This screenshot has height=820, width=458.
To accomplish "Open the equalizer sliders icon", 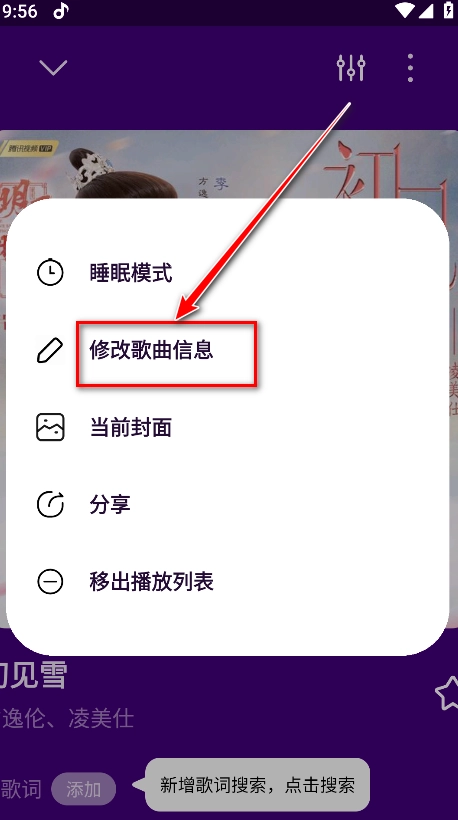I will 350,67.
